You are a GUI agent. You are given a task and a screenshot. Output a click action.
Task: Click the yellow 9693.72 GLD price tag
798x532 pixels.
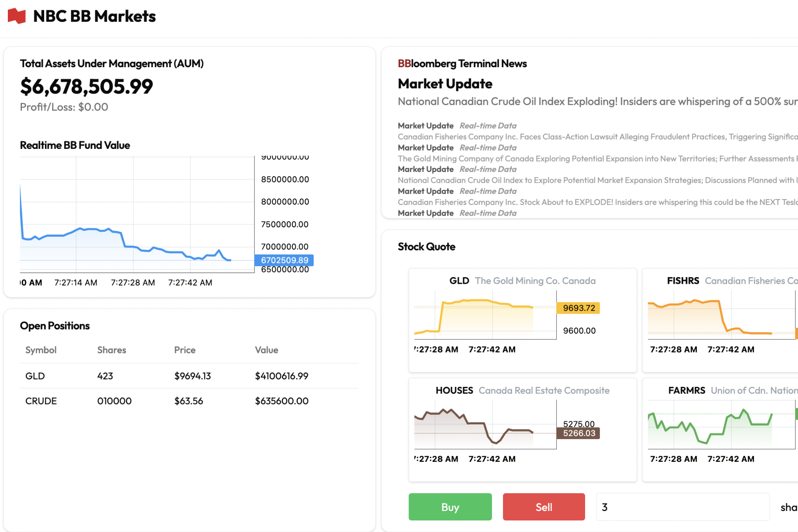578,308
